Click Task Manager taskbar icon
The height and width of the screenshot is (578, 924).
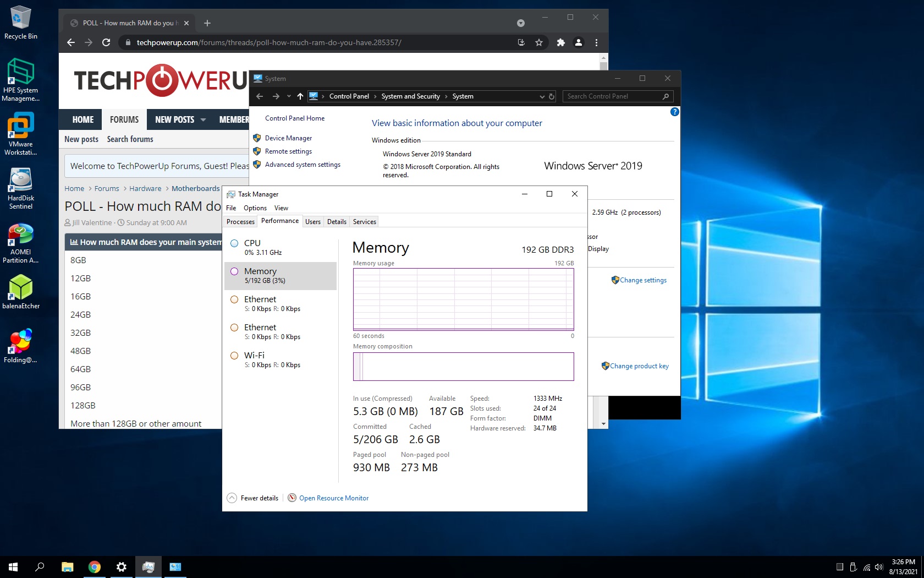(x=148, y=567)
